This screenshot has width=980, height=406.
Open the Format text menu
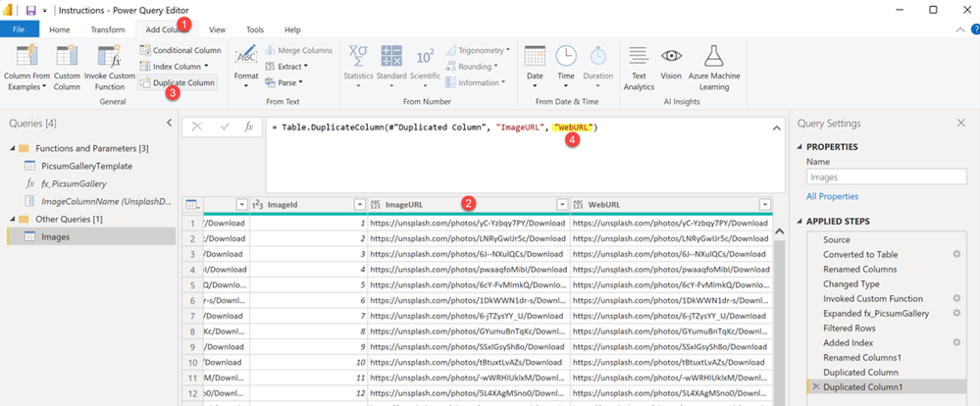245,68
